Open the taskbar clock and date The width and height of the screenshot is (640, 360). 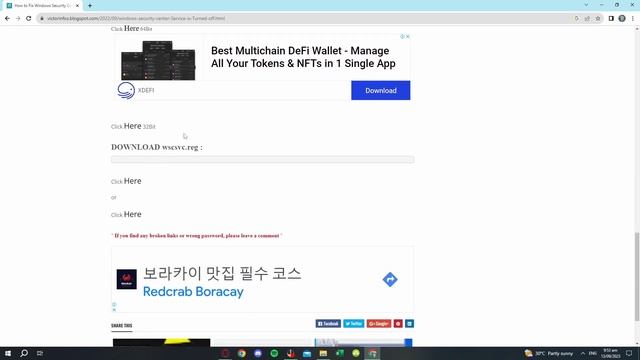(x=611, y=353)
